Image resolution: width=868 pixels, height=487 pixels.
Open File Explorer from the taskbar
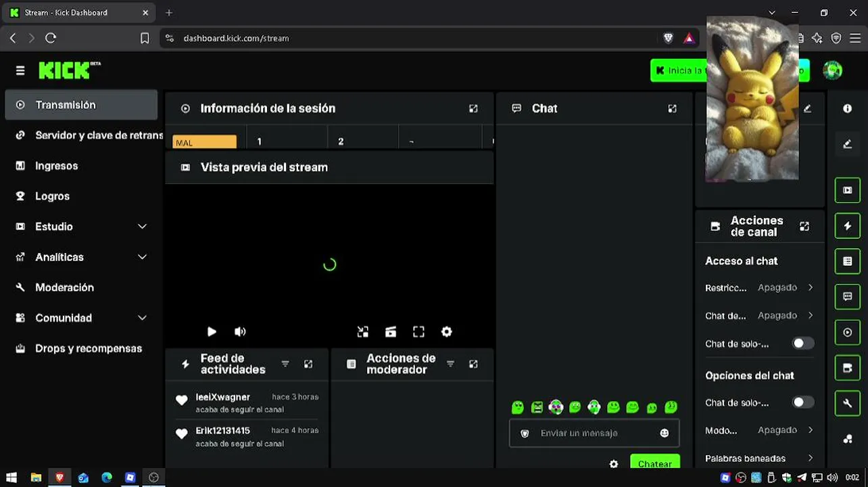point(36,478)
